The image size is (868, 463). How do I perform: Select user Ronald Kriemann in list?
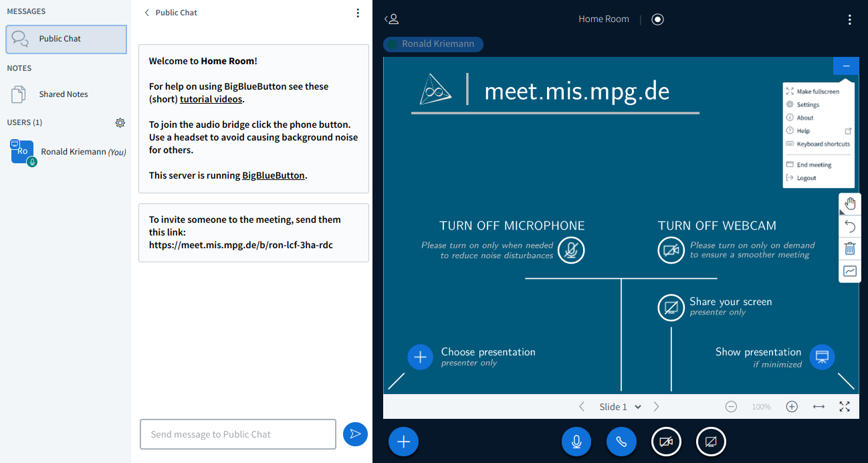[x=66, y=152]
